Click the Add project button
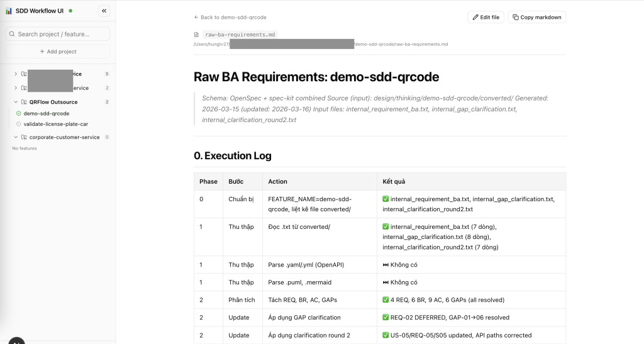 pos(57,52)
